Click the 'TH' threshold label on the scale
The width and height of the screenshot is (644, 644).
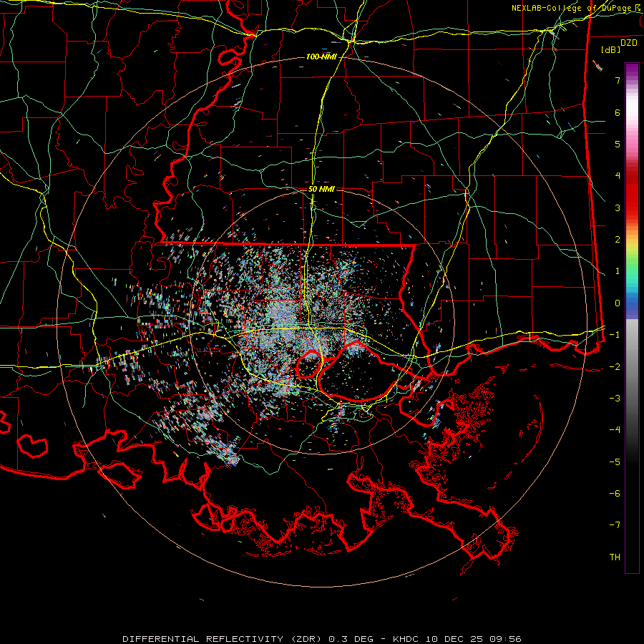pos(615,557)
